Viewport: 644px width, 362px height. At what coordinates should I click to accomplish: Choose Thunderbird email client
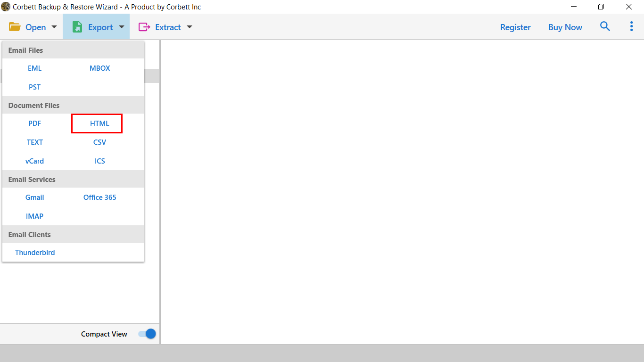point(35,253)
